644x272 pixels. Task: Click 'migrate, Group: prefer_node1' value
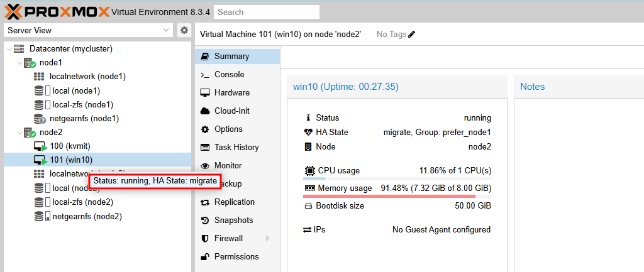coord(437,133)
